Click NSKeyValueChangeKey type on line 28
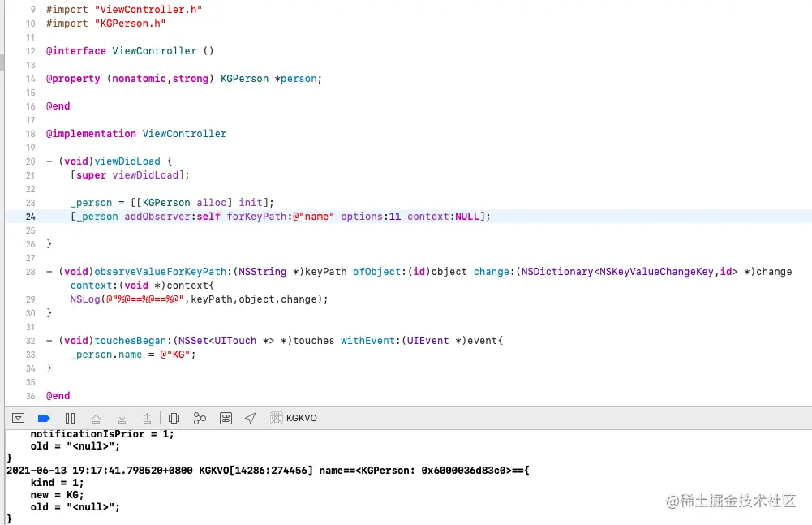This screenshot has width=812, height=525. [656, 272]
